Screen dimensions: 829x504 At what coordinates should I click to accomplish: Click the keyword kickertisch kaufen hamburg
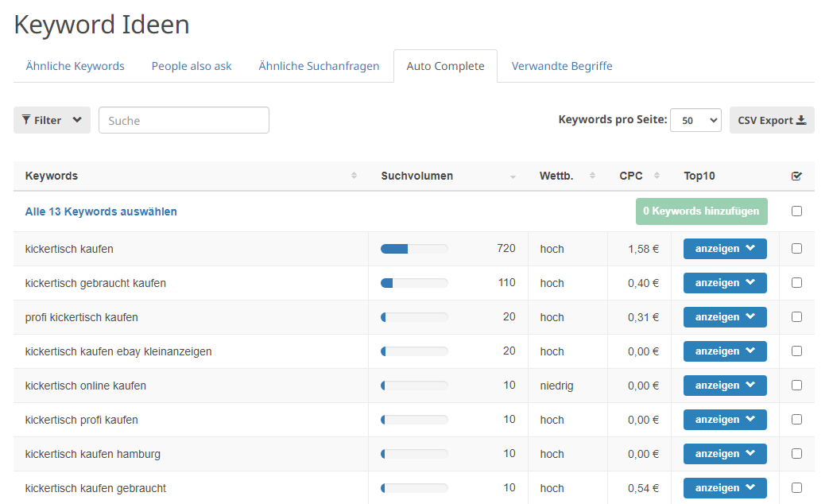pyautogui.click(x=92, y=454)
